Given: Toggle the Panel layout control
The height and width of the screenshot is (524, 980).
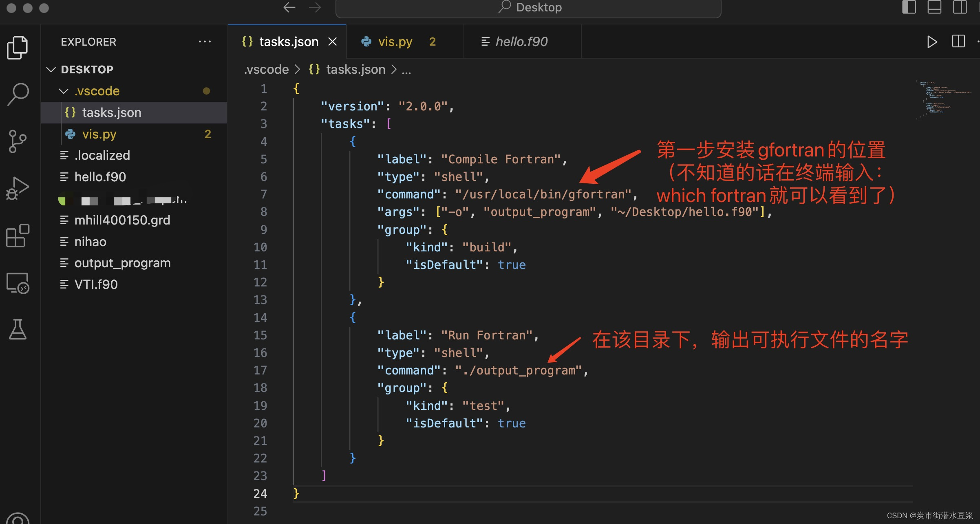Looking at the screenshot, I should pyautogui.click(x=934, y=7).
